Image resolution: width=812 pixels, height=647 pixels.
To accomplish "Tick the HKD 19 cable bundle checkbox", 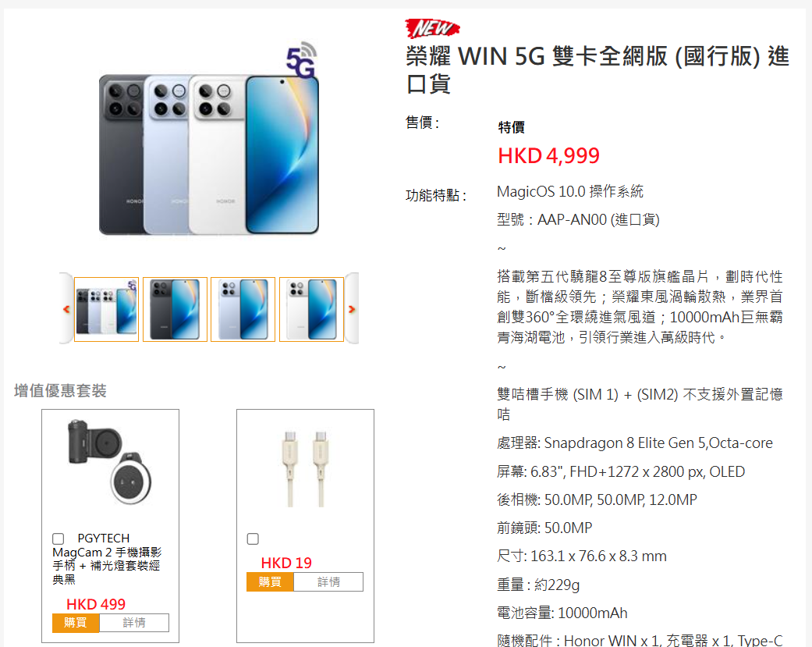I will 253,539.
